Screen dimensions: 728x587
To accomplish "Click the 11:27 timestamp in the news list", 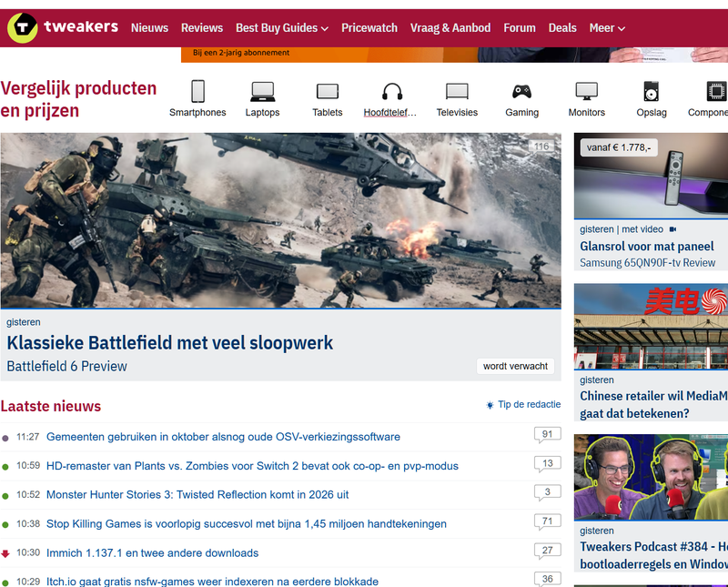I will 28,437.
